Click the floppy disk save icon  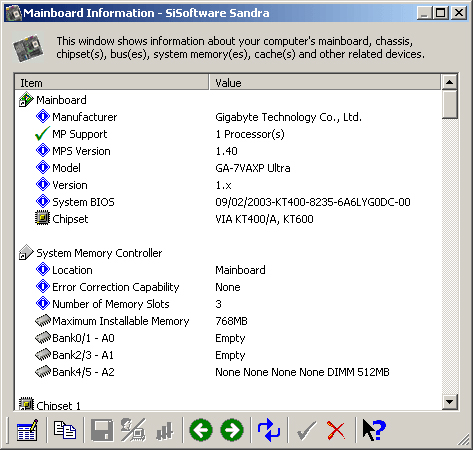(x=102, y=430)
